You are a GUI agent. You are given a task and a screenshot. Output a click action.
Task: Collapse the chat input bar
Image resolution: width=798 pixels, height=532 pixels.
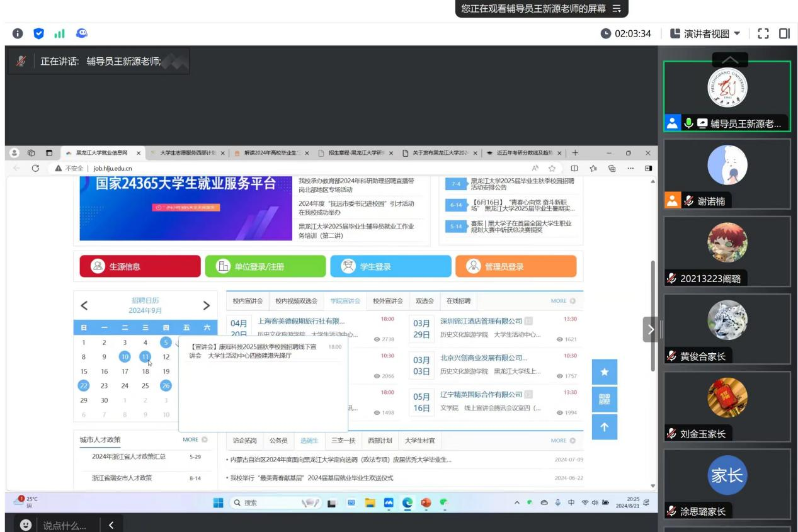[111, 524]
